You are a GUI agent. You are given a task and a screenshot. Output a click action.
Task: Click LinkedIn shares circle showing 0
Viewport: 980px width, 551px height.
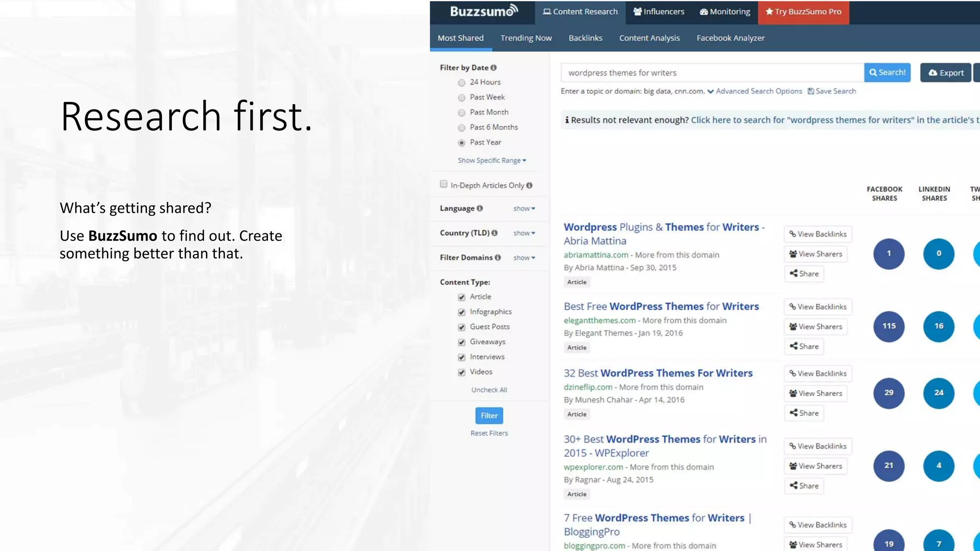938,253
